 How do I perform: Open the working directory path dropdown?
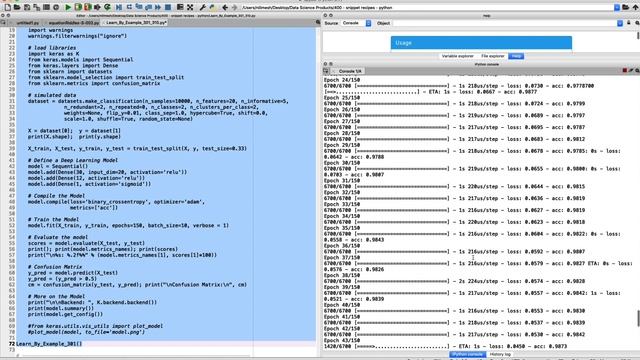tap(617, 7)
